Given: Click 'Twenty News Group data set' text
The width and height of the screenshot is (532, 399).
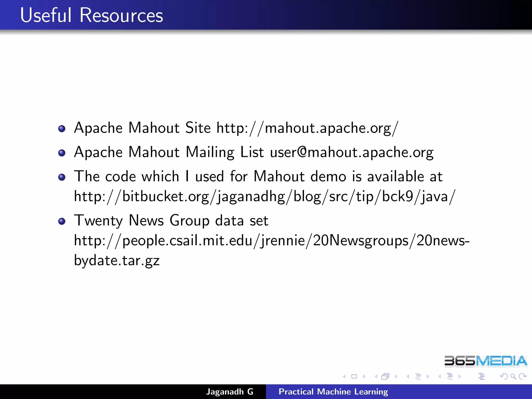Looking at the screenshot, I should tap(171, 221).
